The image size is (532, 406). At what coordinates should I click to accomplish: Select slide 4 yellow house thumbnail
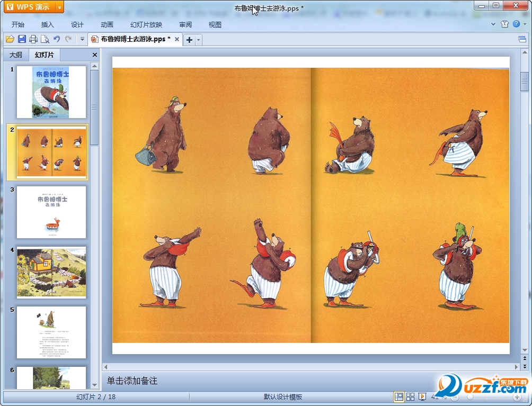point(51,273)
